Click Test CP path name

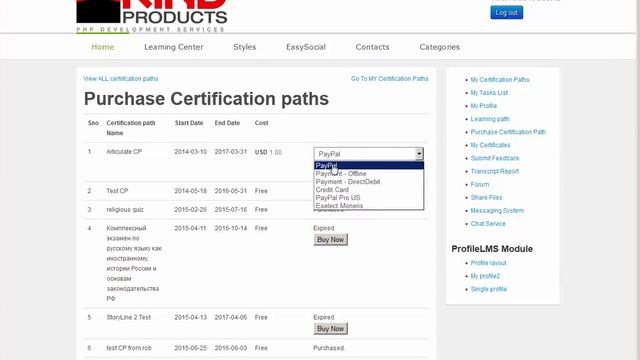[117, 191]
